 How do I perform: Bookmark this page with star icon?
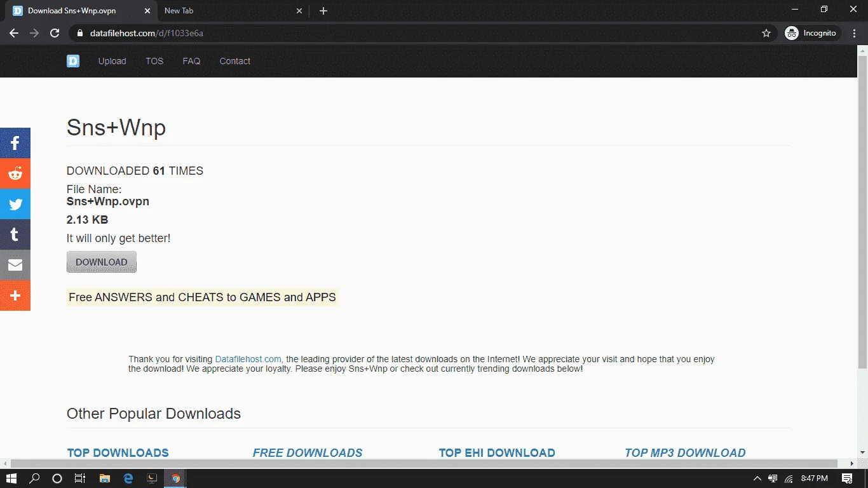(766, 33)
